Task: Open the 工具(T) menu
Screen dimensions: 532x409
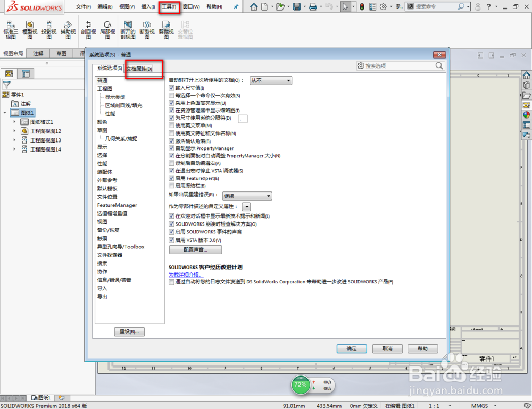Action: pyautogui.click(x=169, y=6)
